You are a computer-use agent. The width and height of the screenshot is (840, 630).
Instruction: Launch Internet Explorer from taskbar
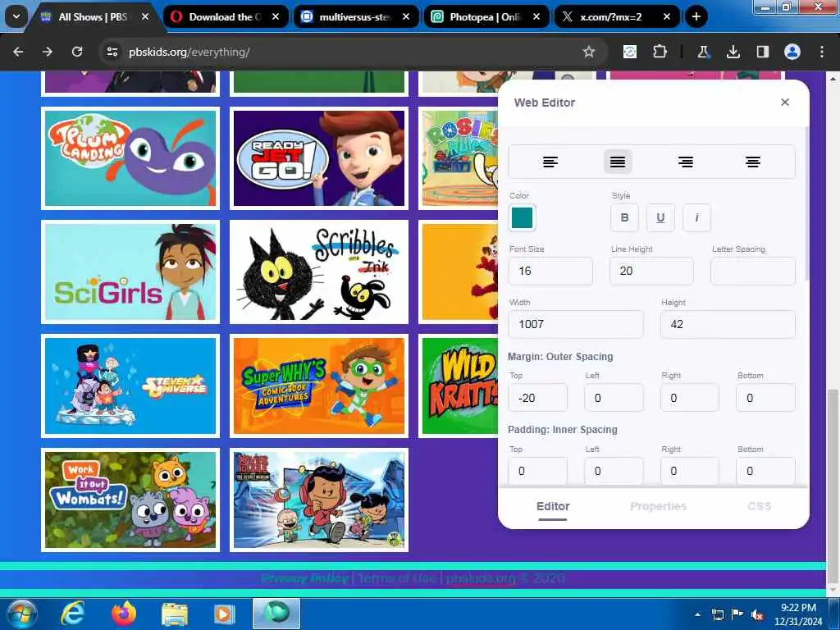pos(72,614)
